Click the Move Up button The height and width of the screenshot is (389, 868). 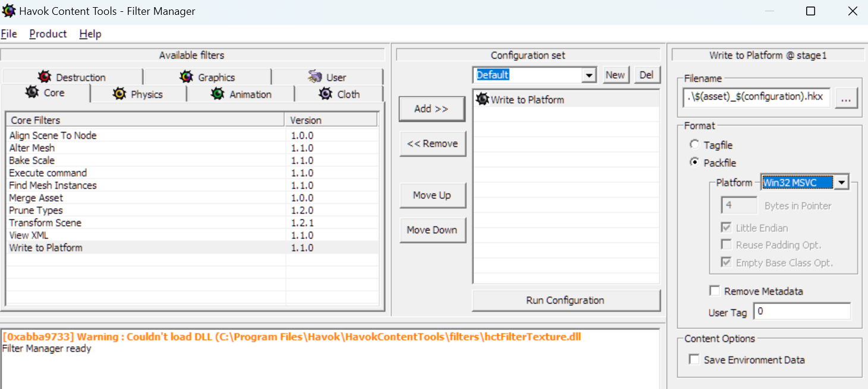tap(432, 195)
